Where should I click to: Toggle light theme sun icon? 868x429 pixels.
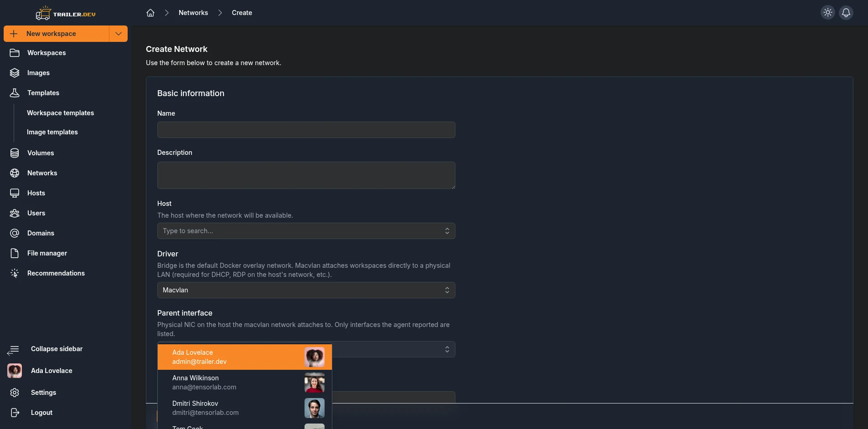tap(828, 12)
